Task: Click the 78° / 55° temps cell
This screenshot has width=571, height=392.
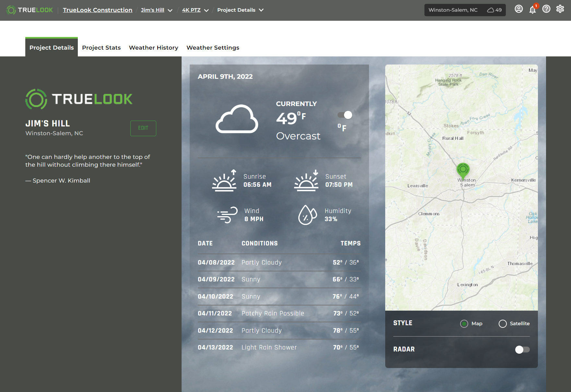Action: coord(346,331)
